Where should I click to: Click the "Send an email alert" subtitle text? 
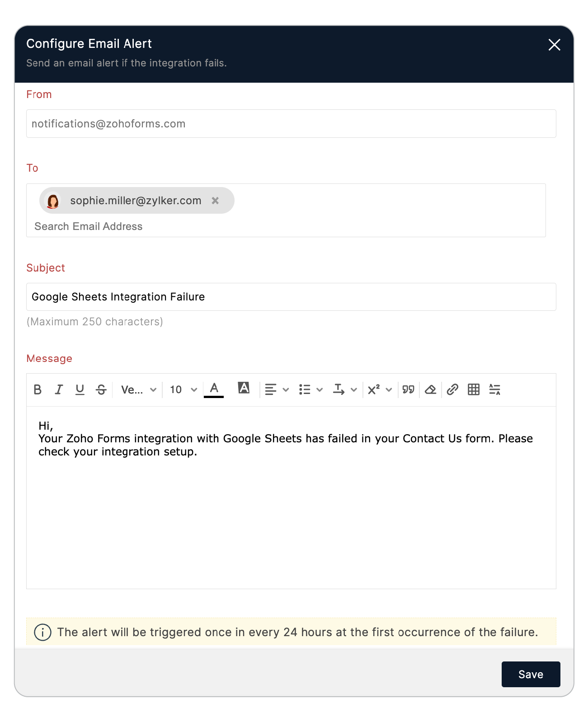(127, 63)
